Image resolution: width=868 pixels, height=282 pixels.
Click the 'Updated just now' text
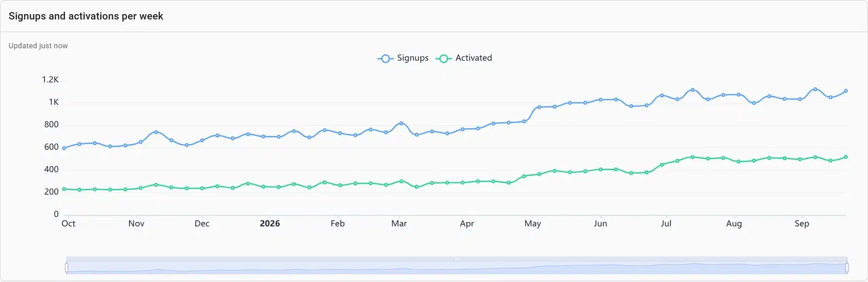pyautogui.click(x=38, y=46)
